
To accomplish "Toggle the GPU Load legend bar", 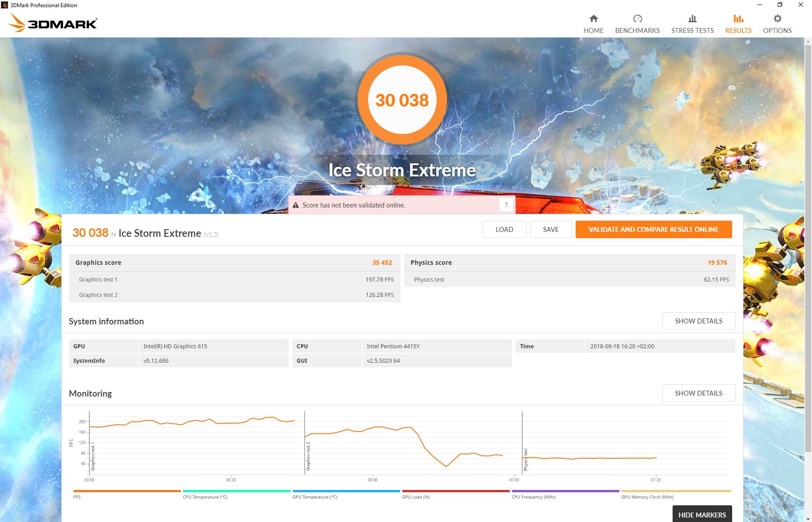I will pyautogui.click(x=456, y=491).
